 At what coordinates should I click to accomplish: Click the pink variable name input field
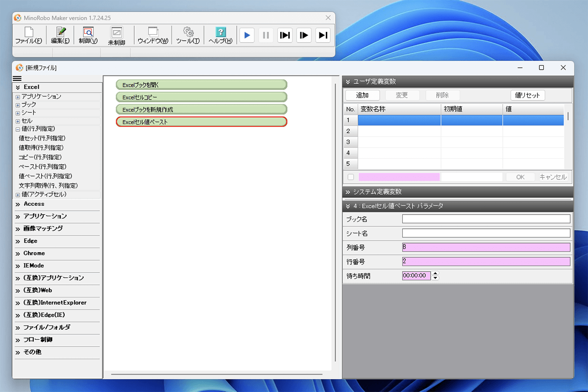(x=399, y=177)
